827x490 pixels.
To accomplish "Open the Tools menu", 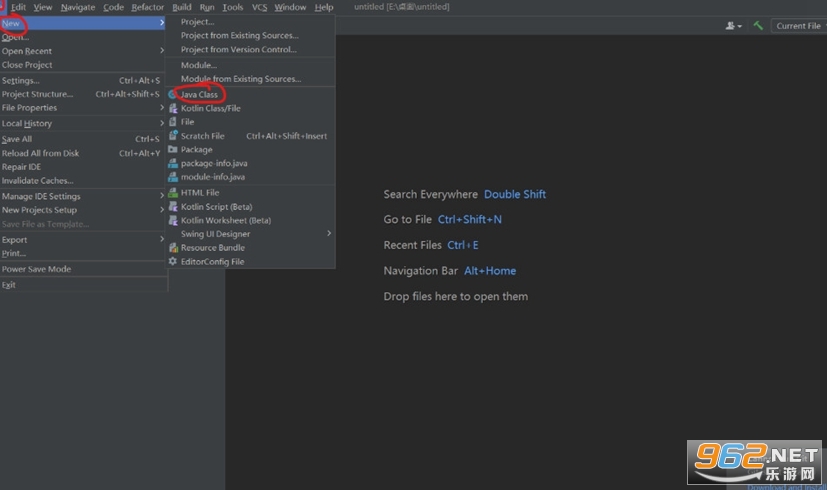I will point(233,7).
